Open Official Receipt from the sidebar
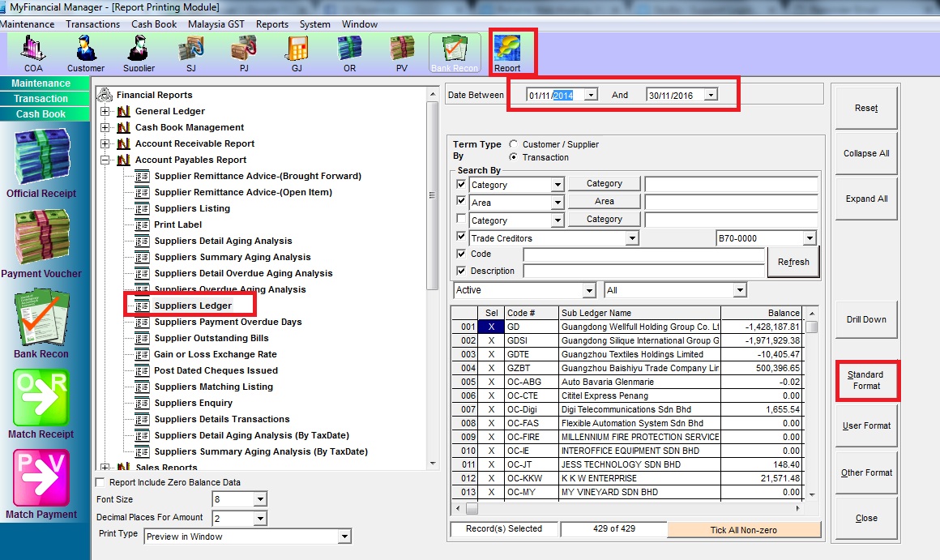This screenshot has height=560, width=940. tap(41, 164)
